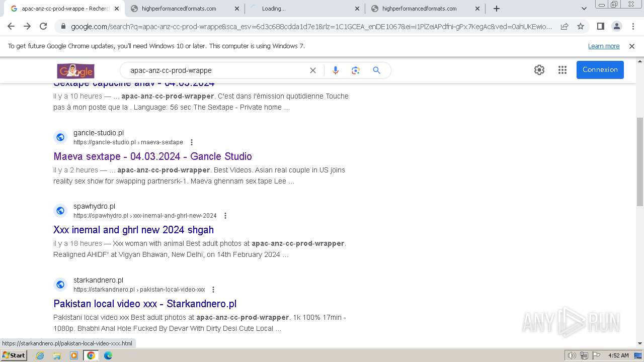Open more options for spawhydro.pl result

(225, 216)
